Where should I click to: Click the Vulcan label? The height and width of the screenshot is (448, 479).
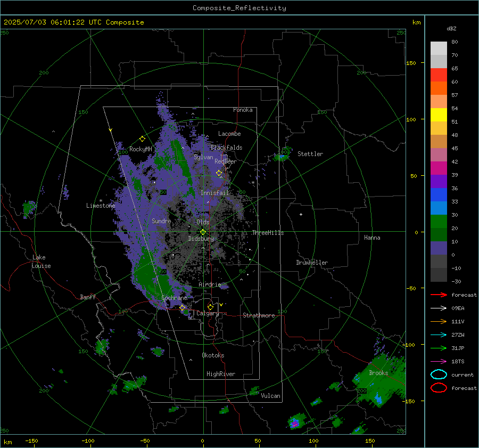click(270, 396)
